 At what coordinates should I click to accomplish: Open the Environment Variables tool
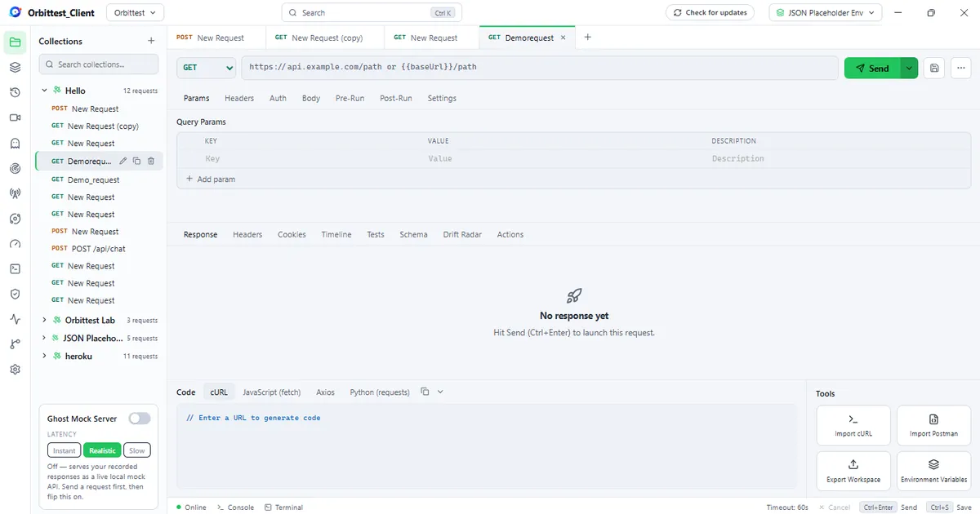(x=933, y=471)
